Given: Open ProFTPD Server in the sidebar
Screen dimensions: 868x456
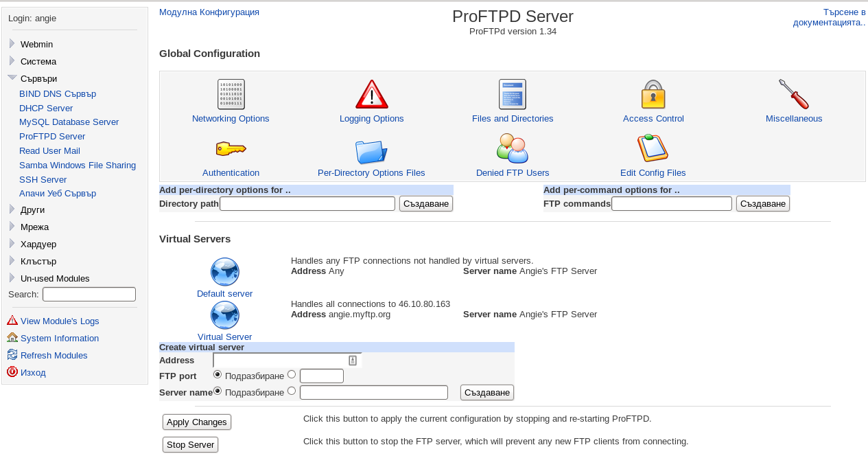Looking at the screenshot, I should pyautogui.click(x=52, y=136).
